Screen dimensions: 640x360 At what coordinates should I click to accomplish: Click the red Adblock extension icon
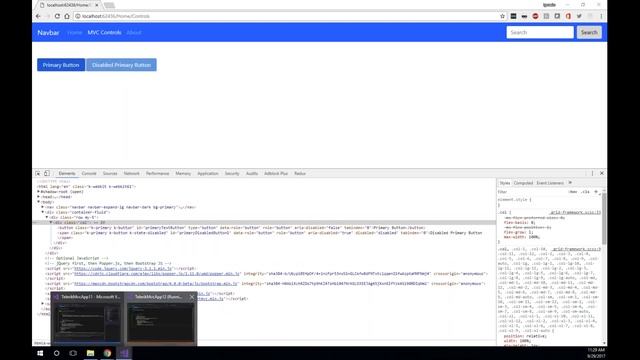(x=535, y=16)
